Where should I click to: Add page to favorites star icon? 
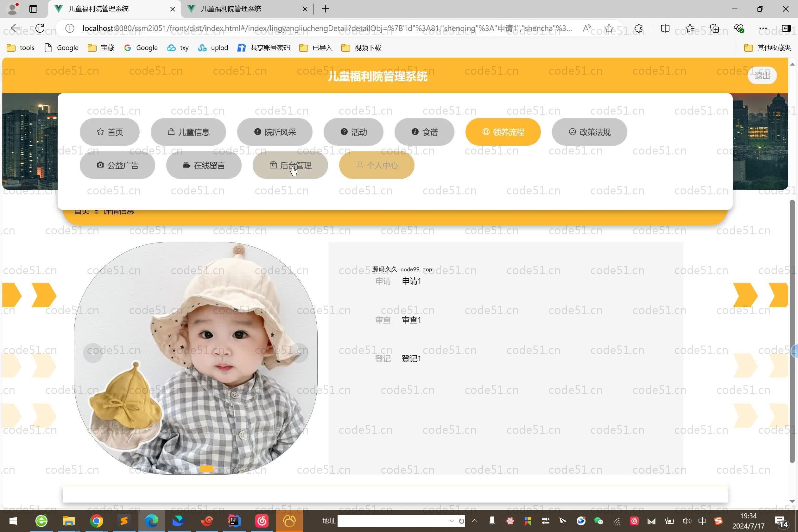(609, 28)
